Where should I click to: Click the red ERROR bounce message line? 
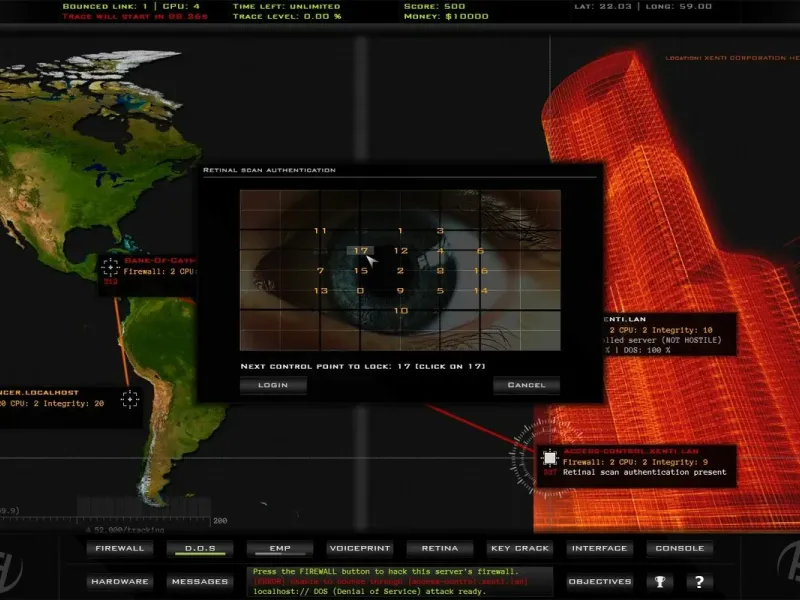click(x=390, y=582)
